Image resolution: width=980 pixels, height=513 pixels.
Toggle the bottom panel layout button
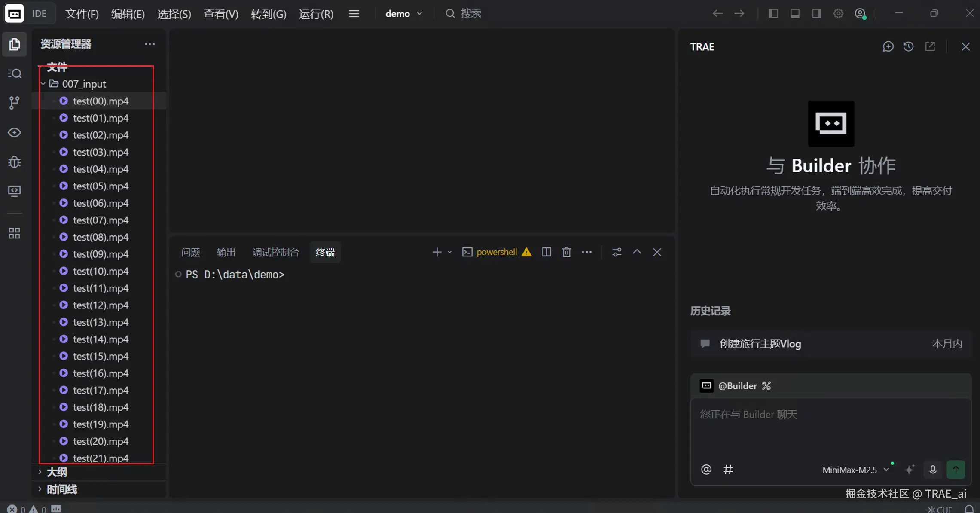795,14
